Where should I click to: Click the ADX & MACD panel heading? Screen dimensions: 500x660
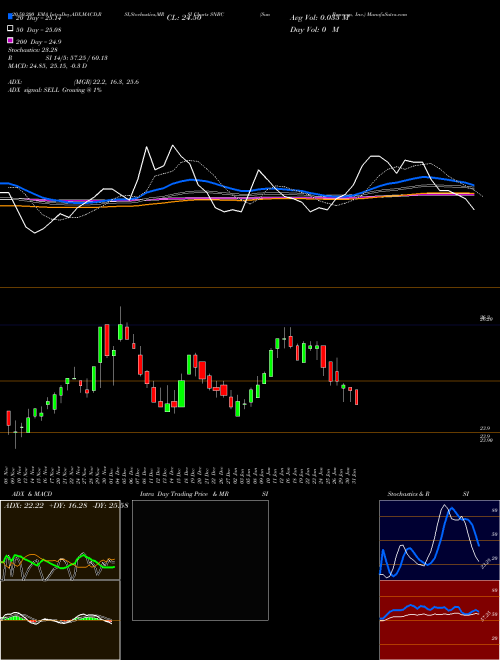(32, 494)
